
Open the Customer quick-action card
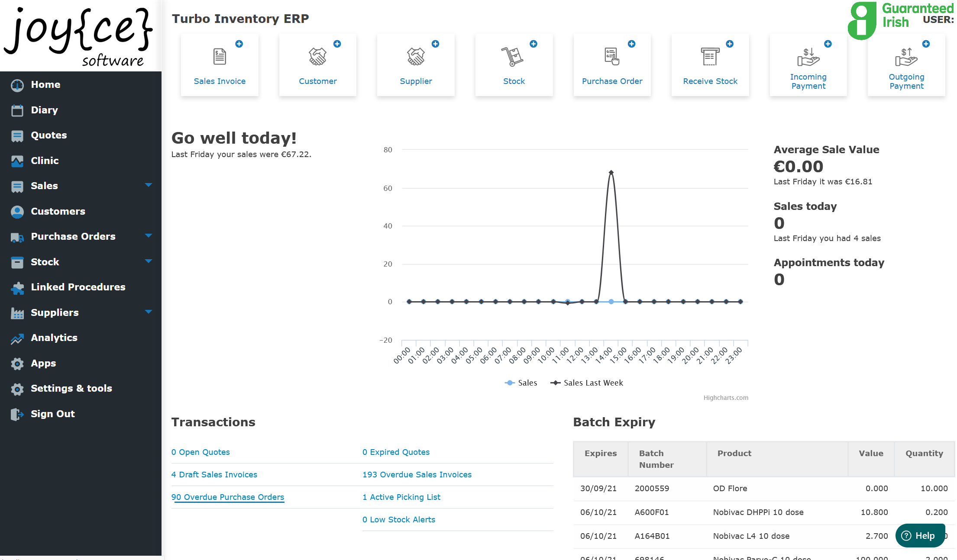pyautogui.click(x=317, y=65)
